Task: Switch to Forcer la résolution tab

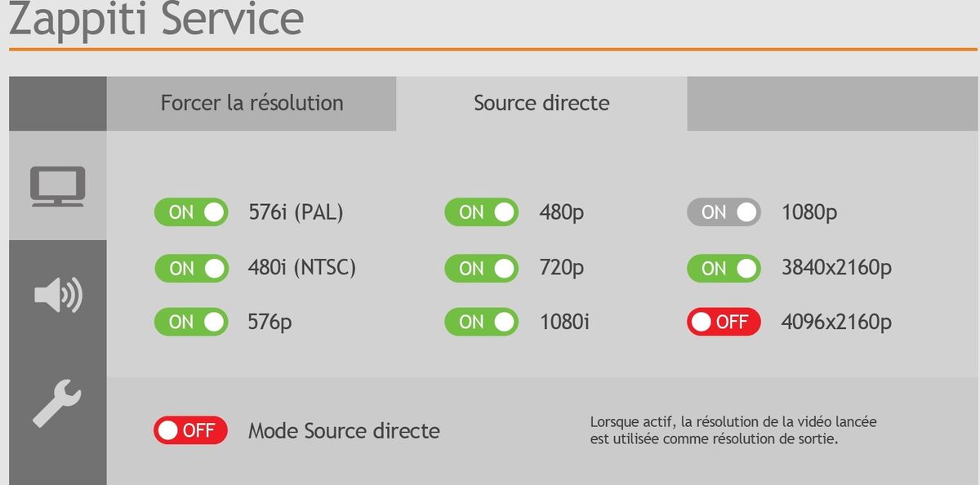Action: click(252, 104)
